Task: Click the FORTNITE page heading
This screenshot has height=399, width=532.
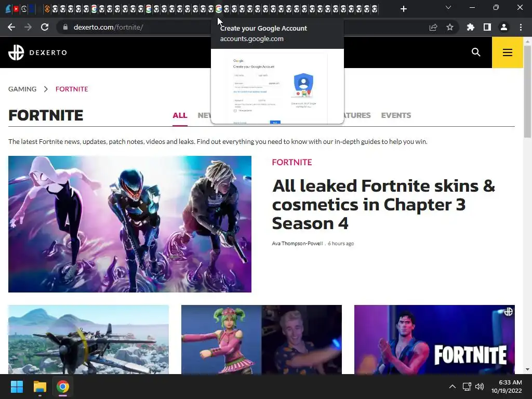Action: point(46,115)
